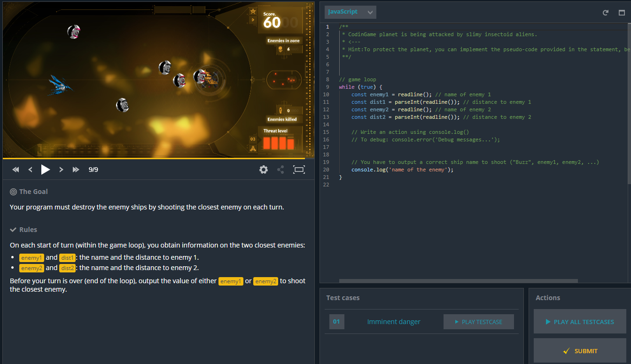Click Play All Testcases
The width and height of the screenshot is (631, 364).
[580, 321]
